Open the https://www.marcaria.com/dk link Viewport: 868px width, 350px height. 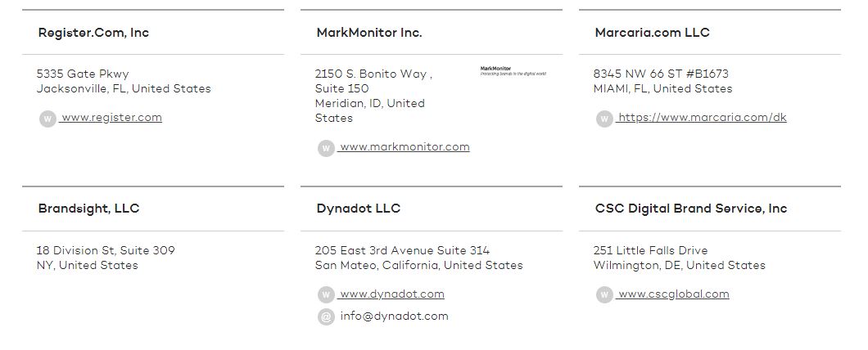click(x=702, y=117)
